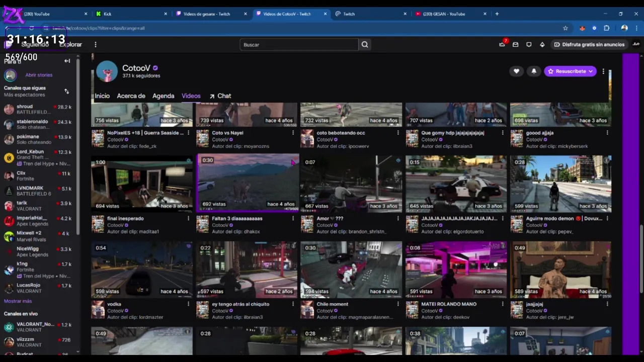Click clip title 'ey tengo atrás al chiquito'
The width and height of the screenshot is (644, 362).
point(240,304)
